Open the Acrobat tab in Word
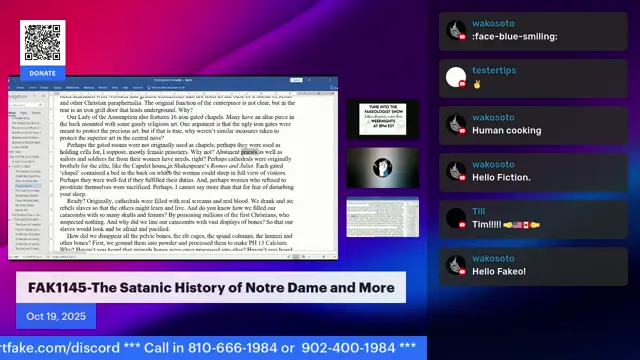 pos(138,87)
